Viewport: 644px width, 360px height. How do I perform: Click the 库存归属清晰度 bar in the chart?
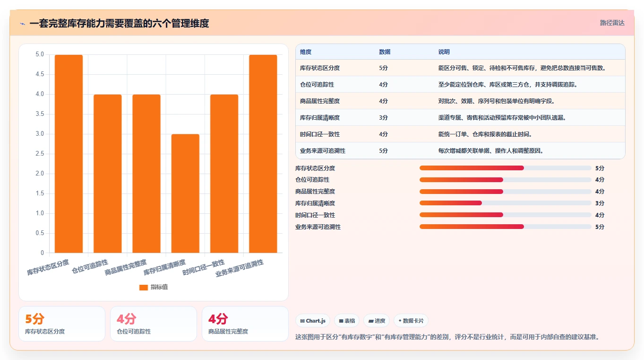(185, 193)
